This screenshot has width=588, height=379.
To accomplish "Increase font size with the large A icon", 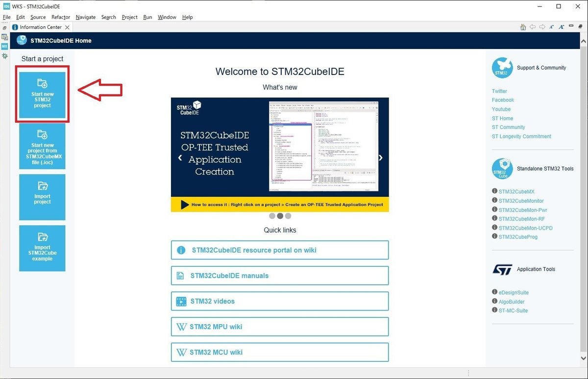I will 562,27.
